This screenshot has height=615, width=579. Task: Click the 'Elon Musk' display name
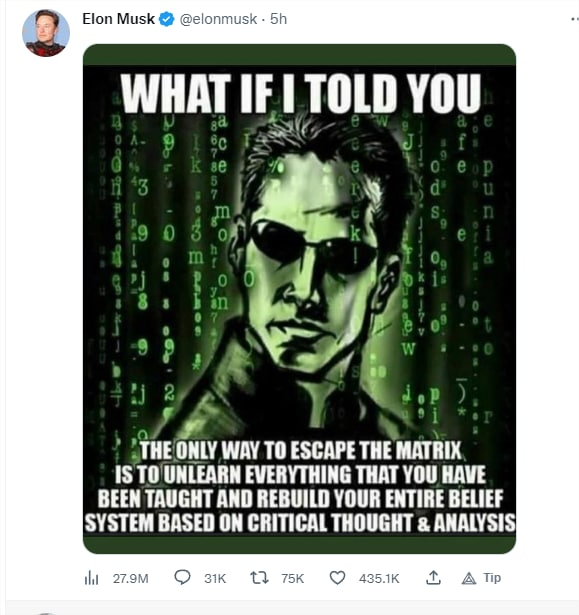118,19
